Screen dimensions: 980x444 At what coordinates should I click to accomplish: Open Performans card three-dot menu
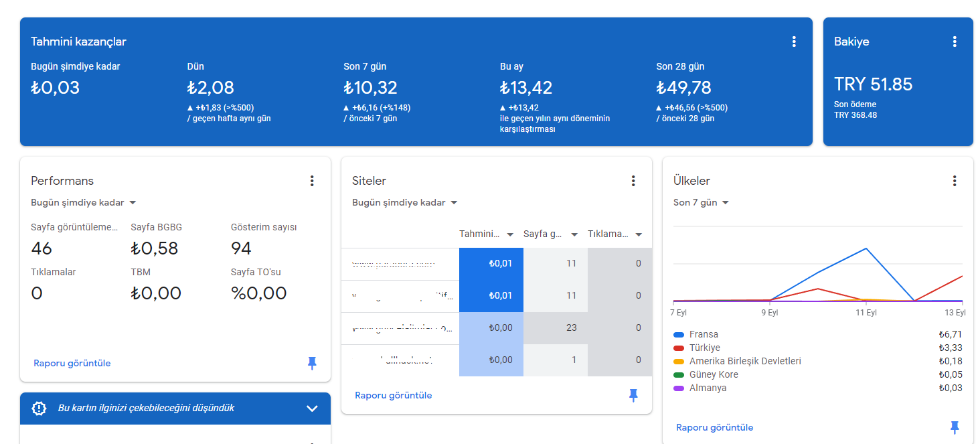(x=312, y=181)
